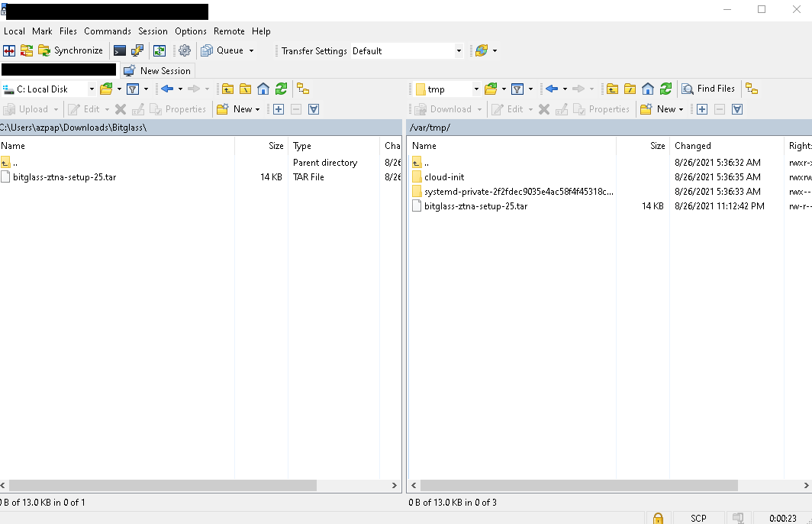The height and width of the screenshot is (524, 812).
Task: Click local panel horizontal scrollbar
Action: click(163, 486)
